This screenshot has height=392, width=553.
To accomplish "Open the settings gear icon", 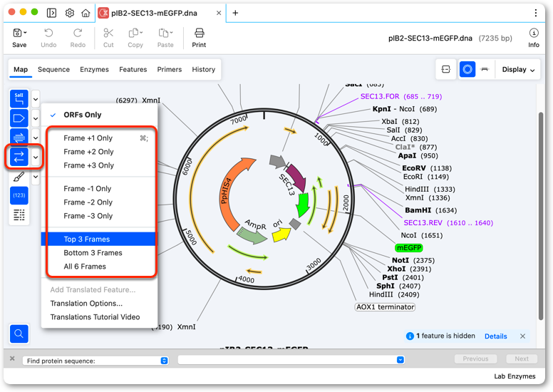I will click(x=70, y=13).
